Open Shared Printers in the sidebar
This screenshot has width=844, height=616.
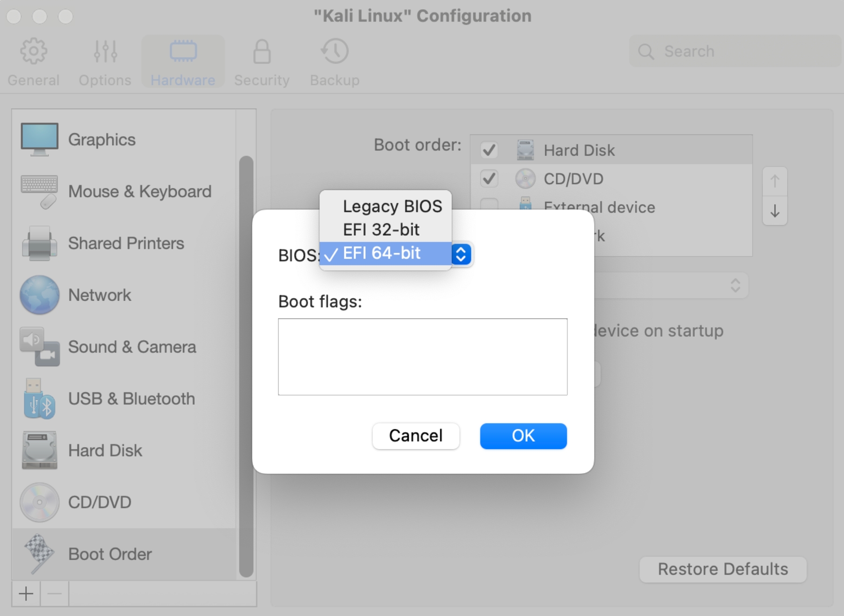coord(125,243)
